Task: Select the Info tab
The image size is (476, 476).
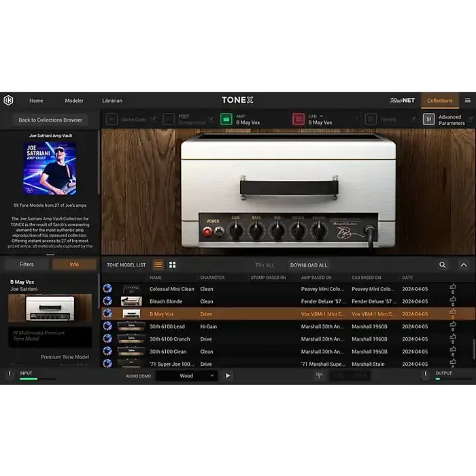Action: [x=74, y=265]
